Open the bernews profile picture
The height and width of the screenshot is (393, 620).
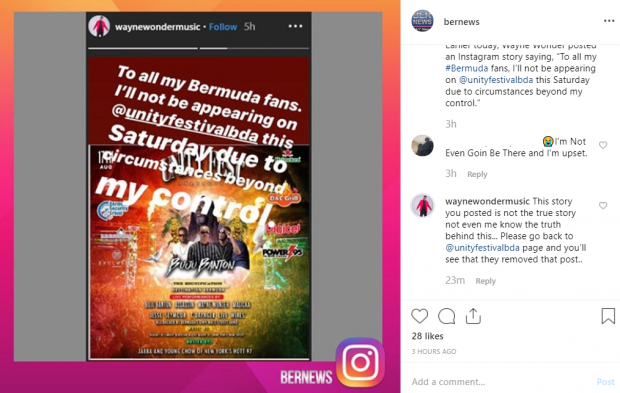click(x=422, y=21)
